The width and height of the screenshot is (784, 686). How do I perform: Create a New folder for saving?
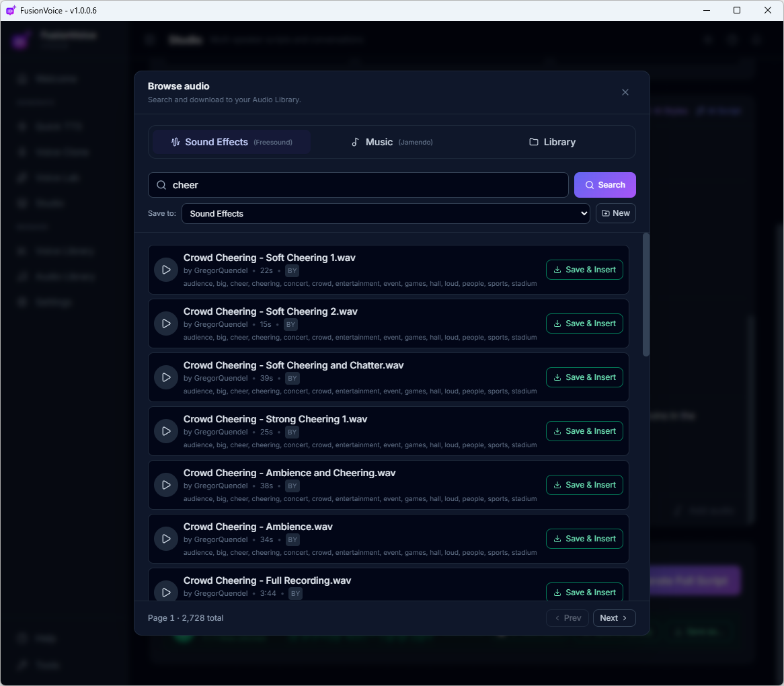615,213
